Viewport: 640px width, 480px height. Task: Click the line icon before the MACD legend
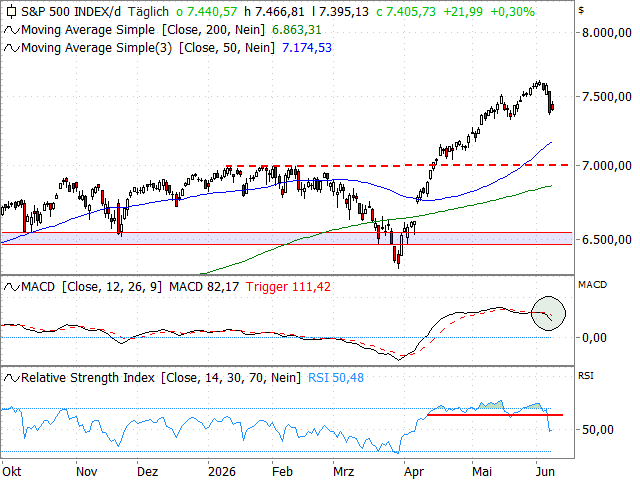point(11,287)
